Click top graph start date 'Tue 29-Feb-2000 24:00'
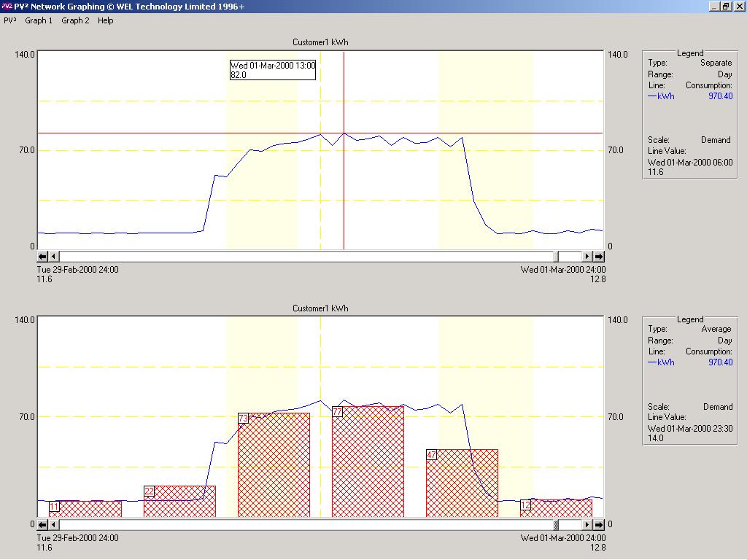Screen dimensions: 747x560 tap(77, 270)
